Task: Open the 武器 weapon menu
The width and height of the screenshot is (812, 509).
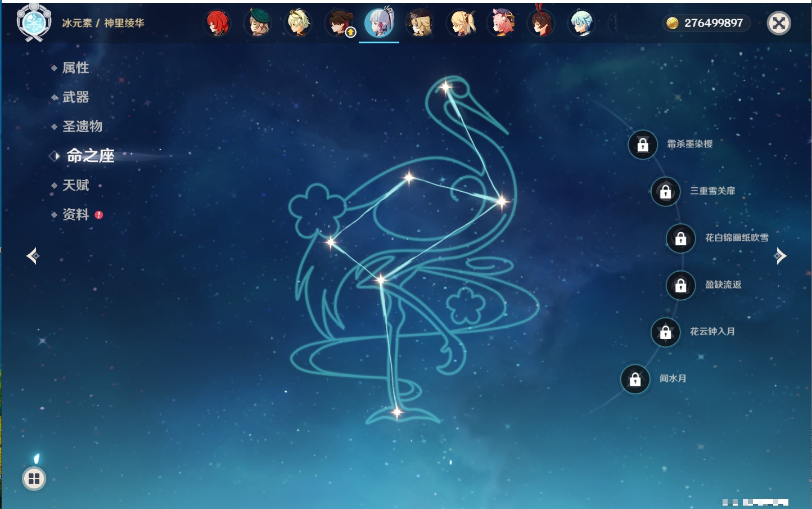Action: (x=75, y=97)
